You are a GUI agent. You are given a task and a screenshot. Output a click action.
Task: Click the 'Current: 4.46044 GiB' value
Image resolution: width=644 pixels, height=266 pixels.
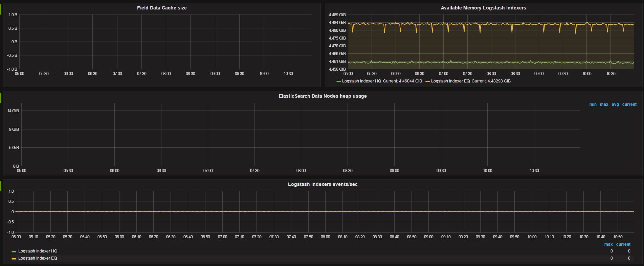point(402,81)
